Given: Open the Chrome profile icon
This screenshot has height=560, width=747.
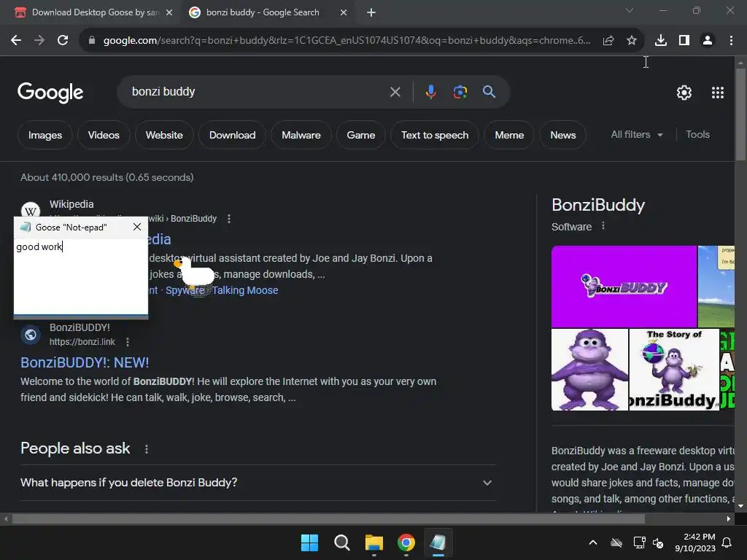Looking at the screenshot, I should pos(708,41).
